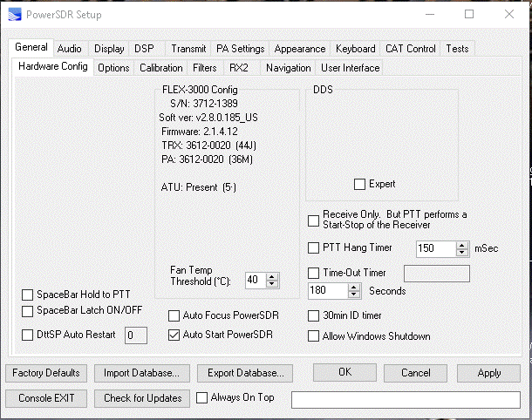Open the Navigation sub-tab

click(x=288, y=68)
